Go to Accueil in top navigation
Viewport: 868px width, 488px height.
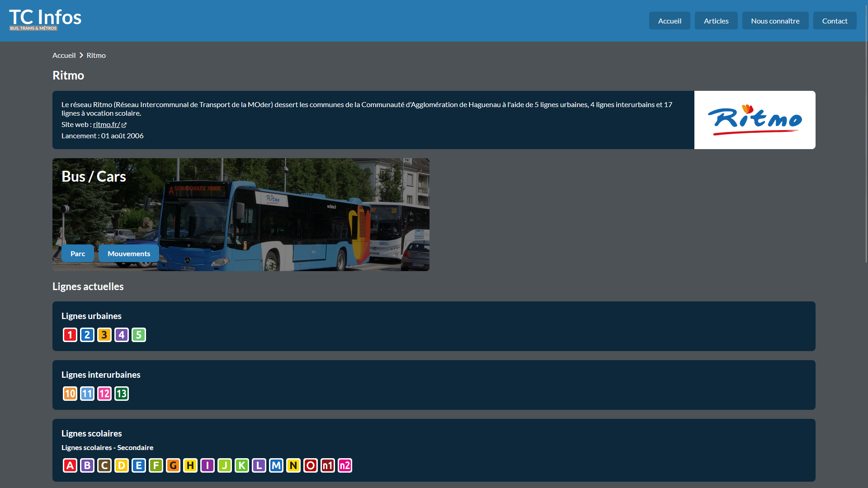pyautogui.click(x=670, y=21)
